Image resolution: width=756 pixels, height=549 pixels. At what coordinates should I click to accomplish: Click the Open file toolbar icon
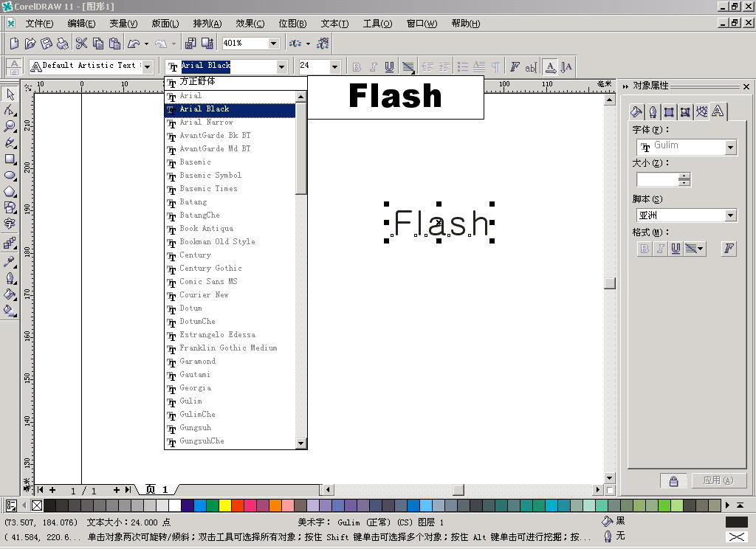pos(30,44)
